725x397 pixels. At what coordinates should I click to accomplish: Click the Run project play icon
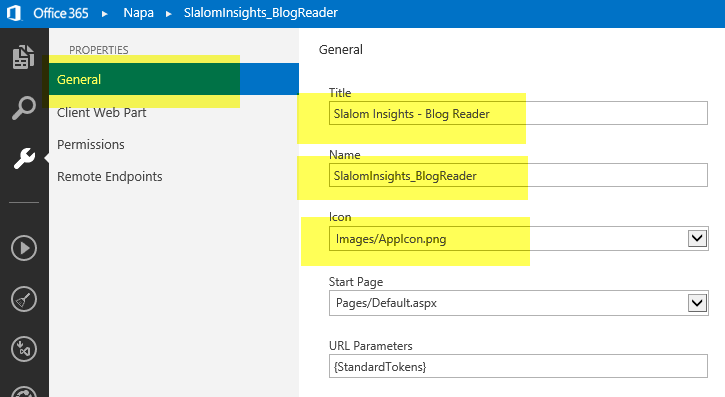click(x=24, y=248)
